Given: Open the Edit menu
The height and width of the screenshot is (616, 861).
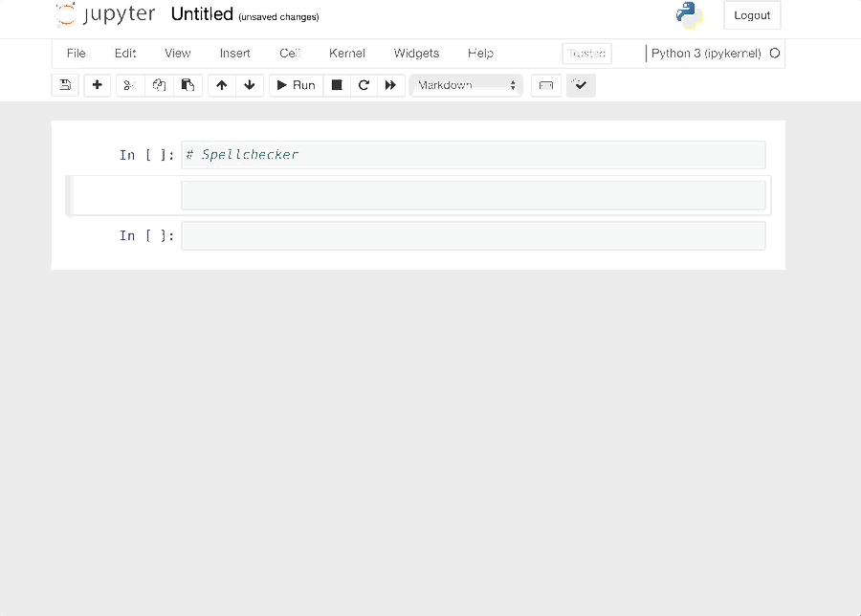Looking at the screenshot, I should click(x=125, y=54).
